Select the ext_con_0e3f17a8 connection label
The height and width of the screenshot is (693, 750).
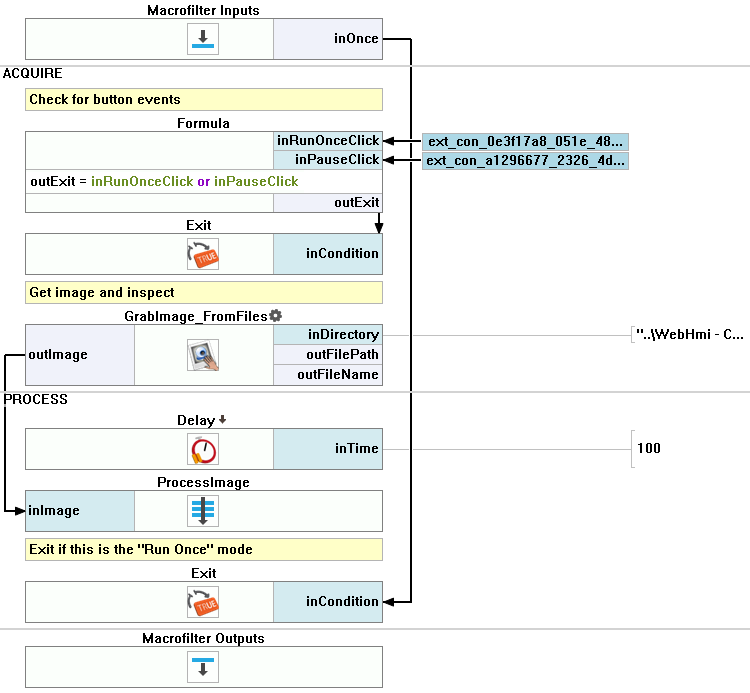pos(525,142)
